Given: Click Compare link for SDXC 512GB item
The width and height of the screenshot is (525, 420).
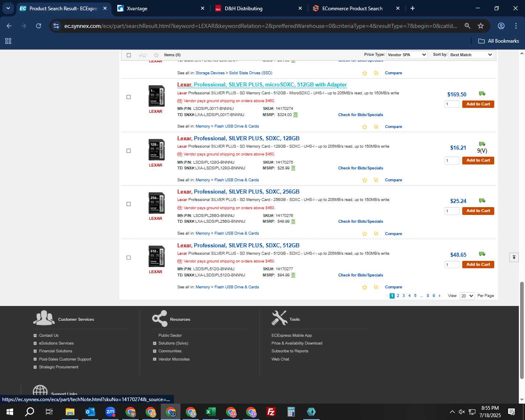Looking at the screenshot, I should (x=393, y=287).
